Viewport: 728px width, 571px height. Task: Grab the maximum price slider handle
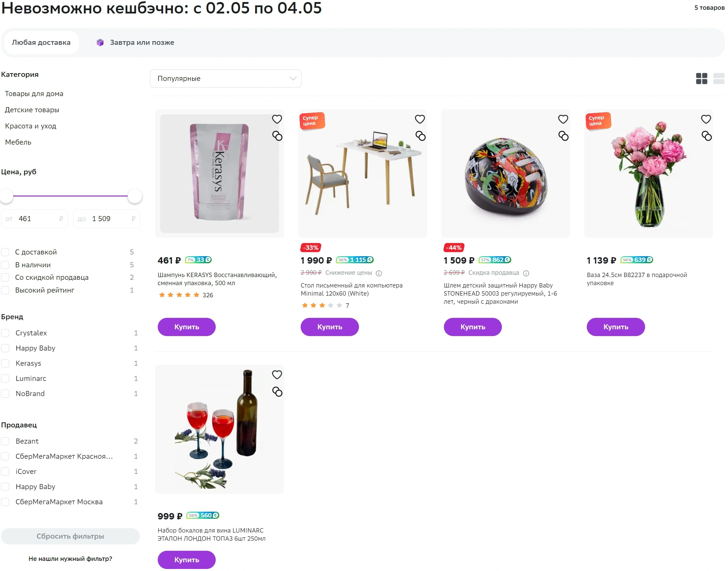pyautogui.click(x=135, y=196)
